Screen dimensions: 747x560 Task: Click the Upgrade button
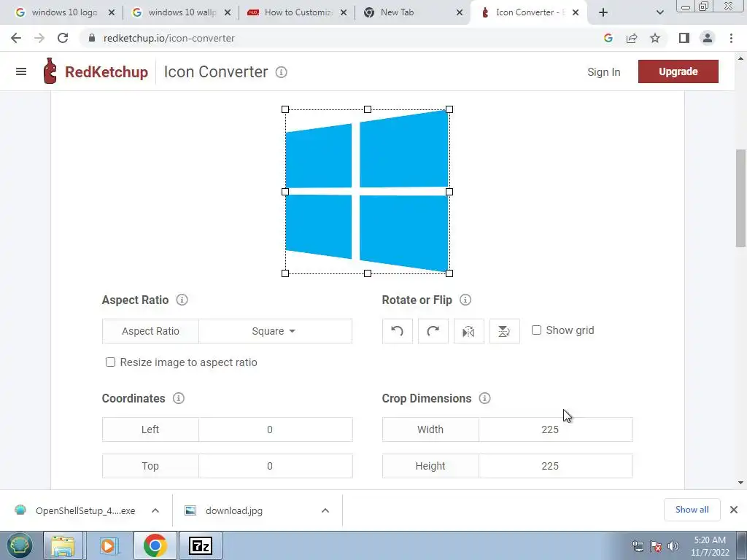pyautogui.click(x=678, y=71)
